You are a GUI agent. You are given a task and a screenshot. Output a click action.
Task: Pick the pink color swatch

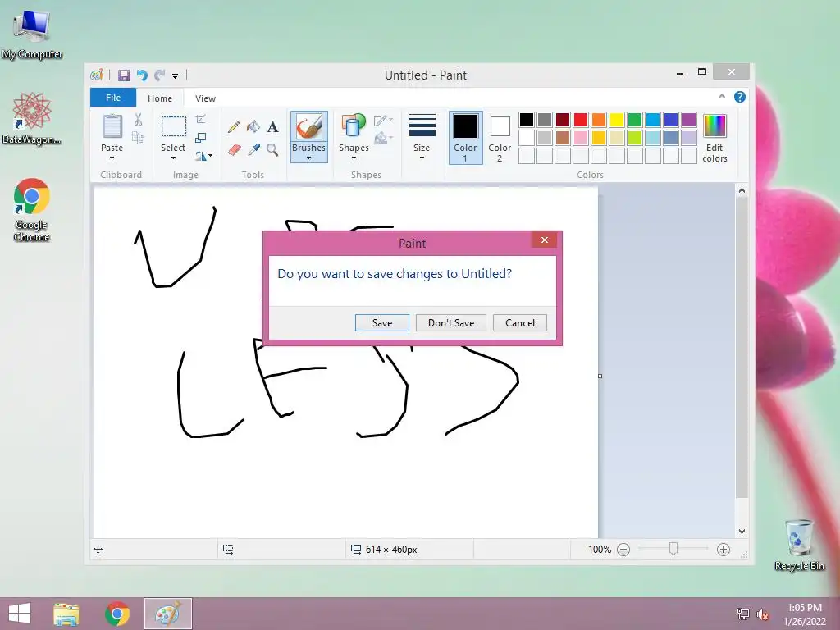pos(581,138)
